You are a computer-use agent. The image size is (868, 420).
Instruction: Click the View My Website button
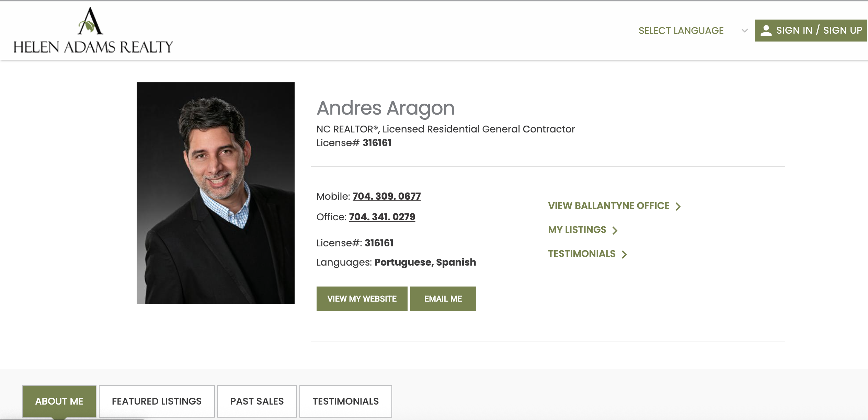362,299
